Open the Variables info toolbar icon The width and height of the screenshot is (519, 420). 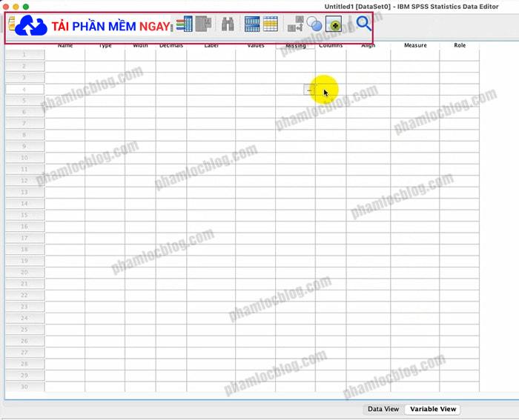point(184,24)
